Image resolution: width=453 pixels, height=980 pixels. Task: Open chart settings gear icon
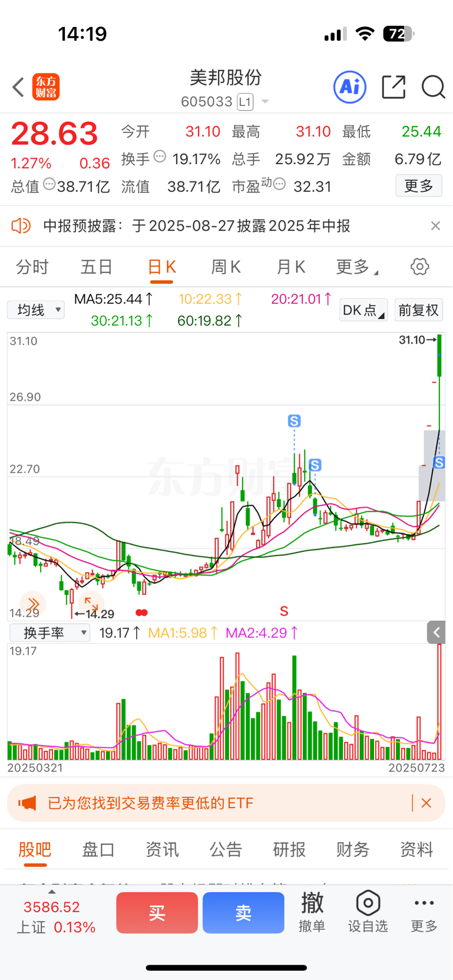click(419, 267)
